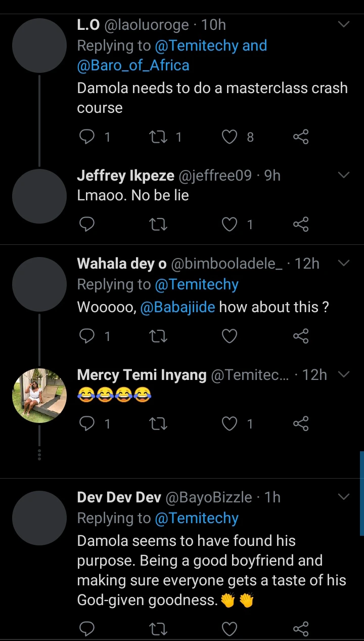
Task: Reply to Jeffrey Ikpeze's tweet
Action: click(x=87, y=224)
